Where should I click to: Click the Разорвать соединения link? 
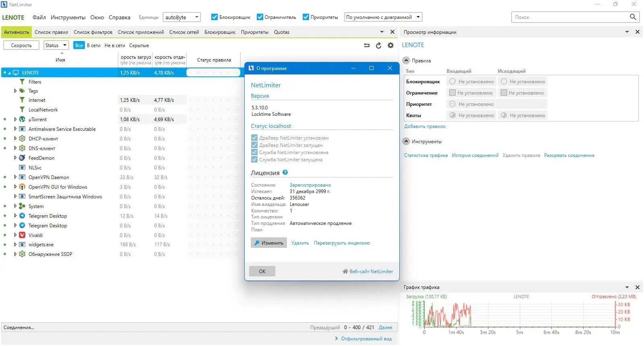click(x=569, y=155)
